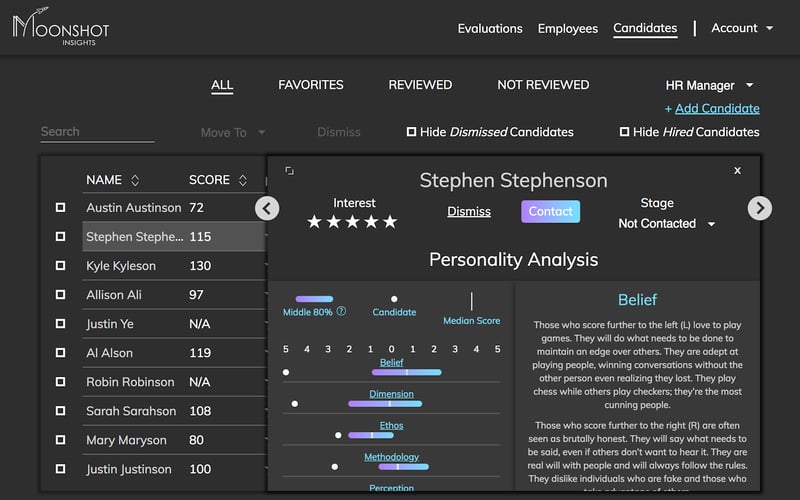Click the Middle 80% help question icon
Viewport: 800px width, 500px height.
tap(341, 311)
